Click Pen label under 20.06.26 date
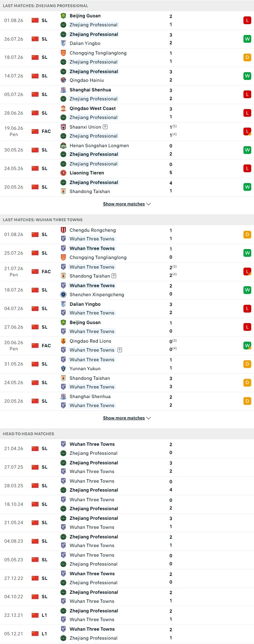This screenshot has width=254, height=644. [x=14, y=349]
